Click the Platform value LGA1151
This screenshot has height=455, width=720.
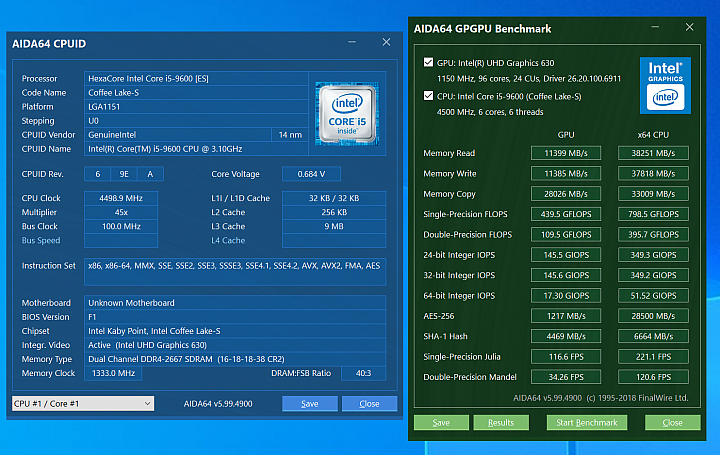coord(196,107)
